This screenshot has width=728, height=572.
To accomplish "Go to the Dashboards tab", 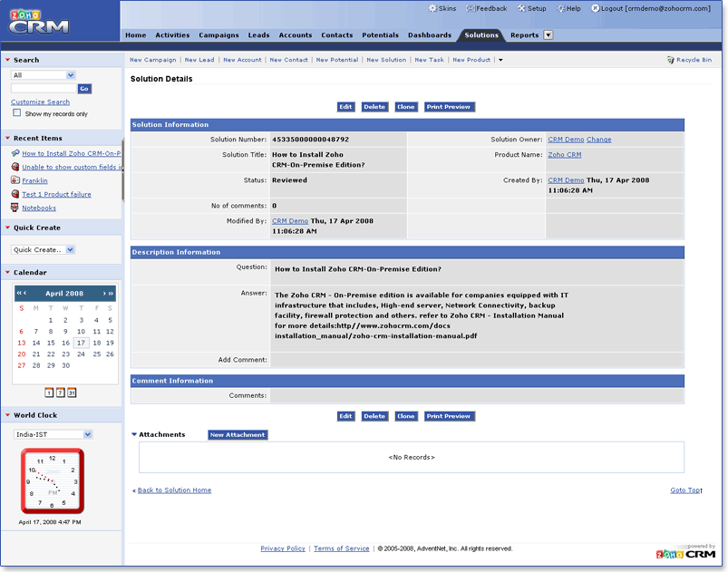I will point(430,35).
